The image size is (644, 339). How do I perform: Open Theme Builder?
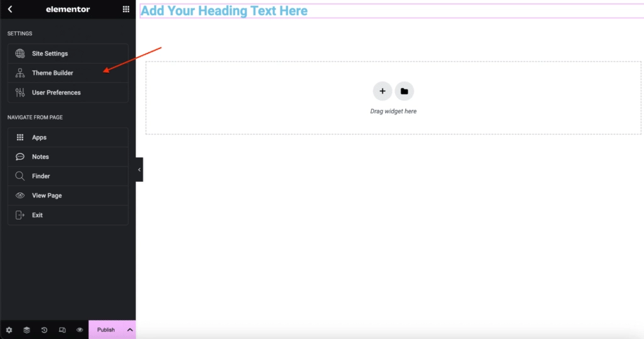pos(68,73)
